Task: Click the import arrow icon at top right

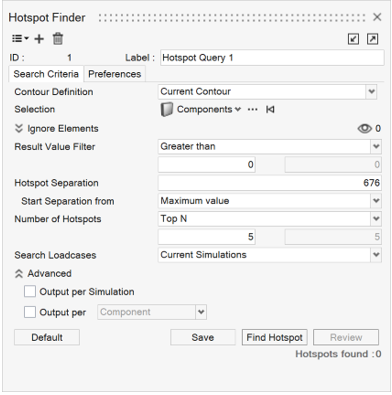Action: pyautogui.click(x=353, y=39)
